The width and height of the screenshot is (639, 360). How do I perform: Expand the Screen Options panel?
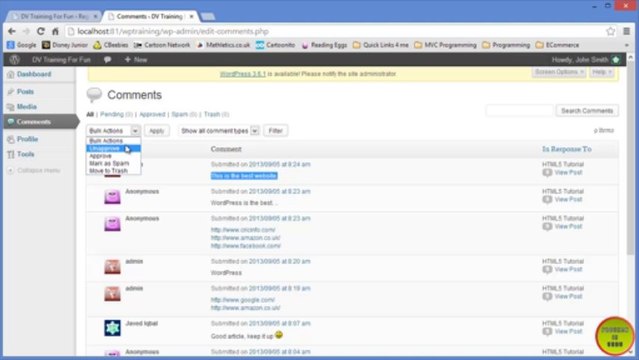click(558, 72)
